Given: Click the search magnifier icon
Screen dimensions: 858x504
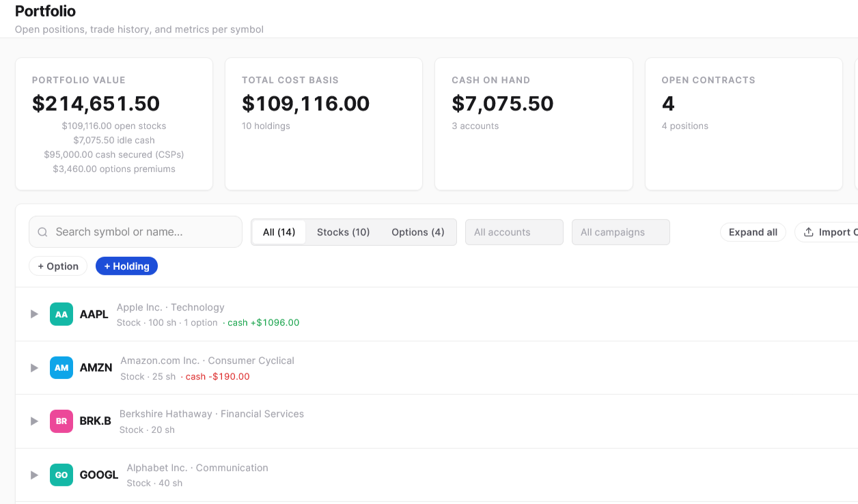Looking at the screenshot, I should point(42,232).
